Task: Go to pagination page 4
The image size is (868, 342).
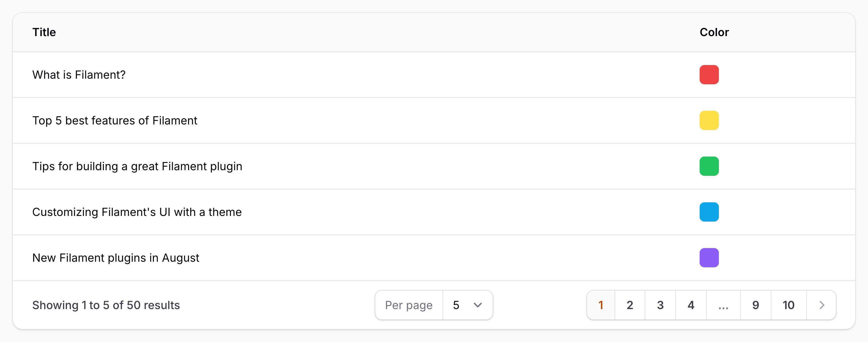Action: (x=691, y=305)
